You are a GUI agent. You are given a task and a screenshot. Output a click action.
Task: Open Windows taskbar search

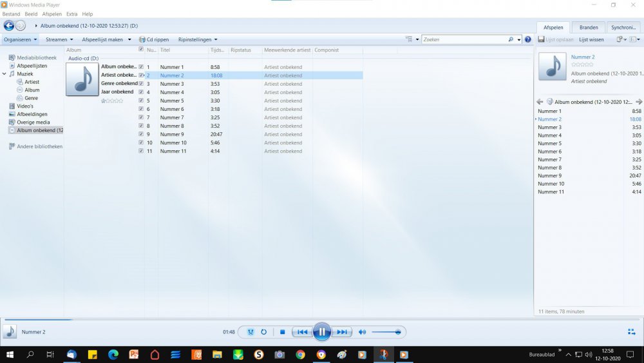point(30,355)
